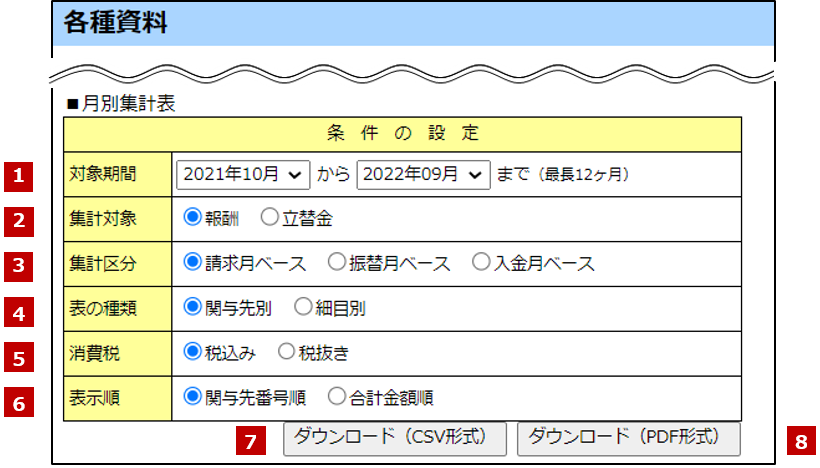Sort by 合計金額順
This screenshot has height=468, width=820.
[337, 396]
